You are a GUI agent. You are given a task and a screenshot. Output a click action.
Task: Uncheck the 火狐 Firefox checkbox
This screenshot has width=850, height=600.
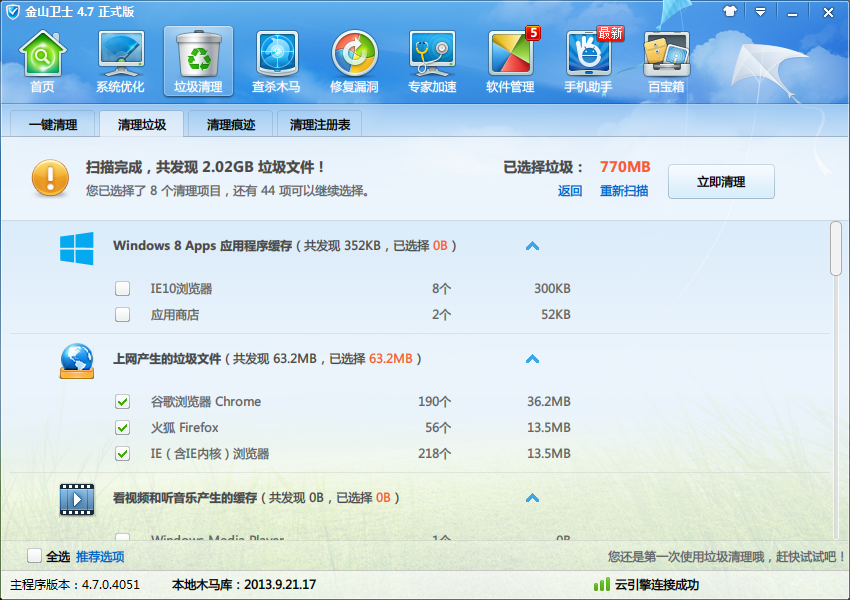click(123, 428)
